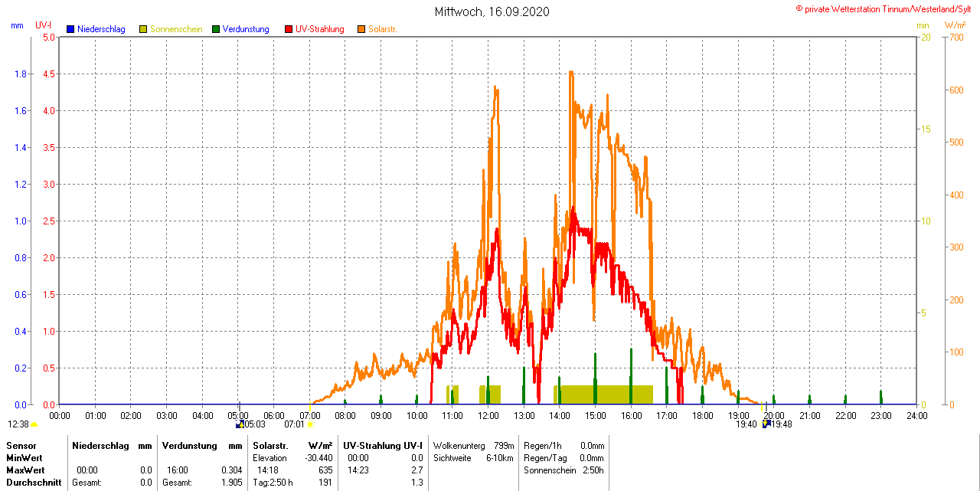
Task: Click the sun icon beside 12:38
Action: [x=34, y=424]
